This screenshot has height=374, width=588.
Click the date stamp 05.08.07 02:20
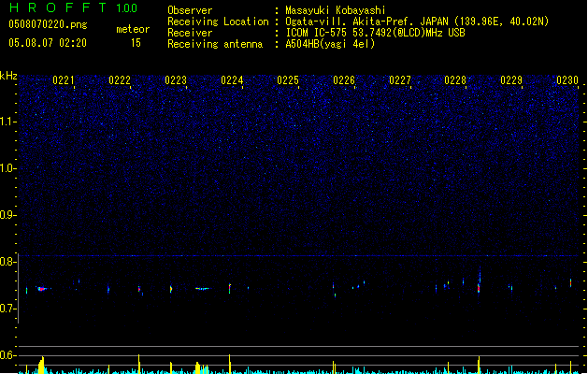coord(48,43)
